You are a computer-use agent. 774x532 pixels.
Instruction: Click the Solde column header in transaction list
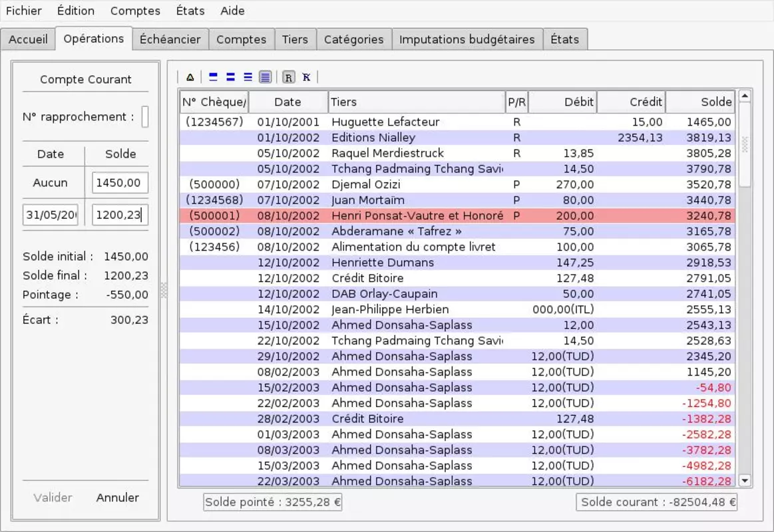(700, 102)
